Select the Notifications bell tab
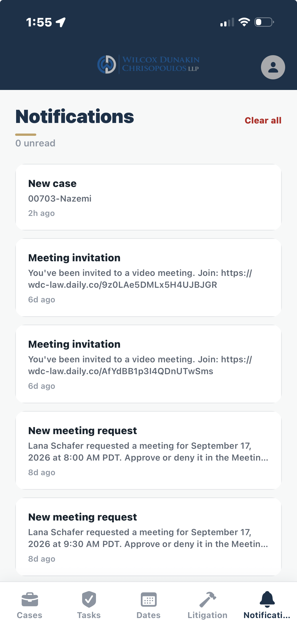 267,605
